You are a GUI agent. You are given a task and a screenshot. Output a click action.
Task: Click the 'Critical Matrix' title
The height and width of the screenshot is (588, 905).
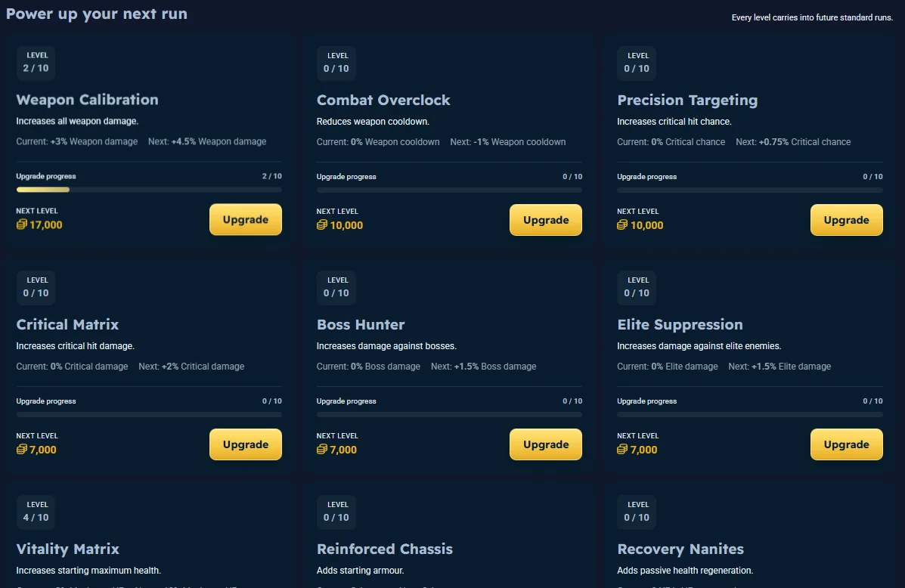tap(67, 325)
